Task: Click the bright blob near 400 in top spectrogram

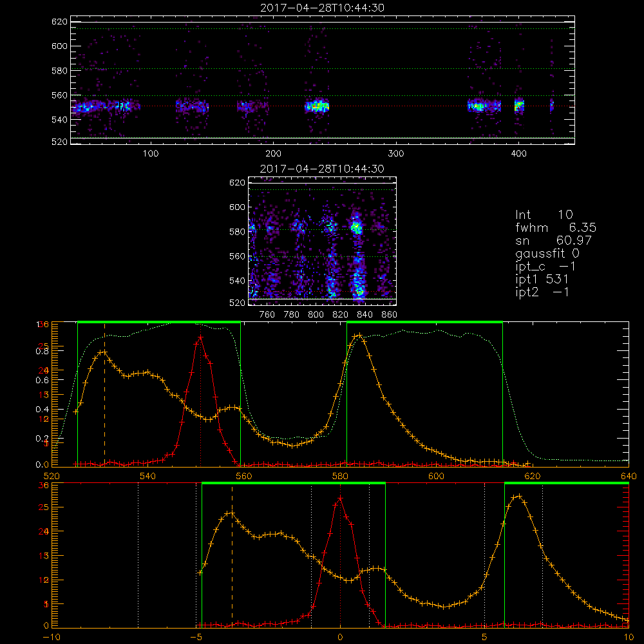Action: coord(519,105)
